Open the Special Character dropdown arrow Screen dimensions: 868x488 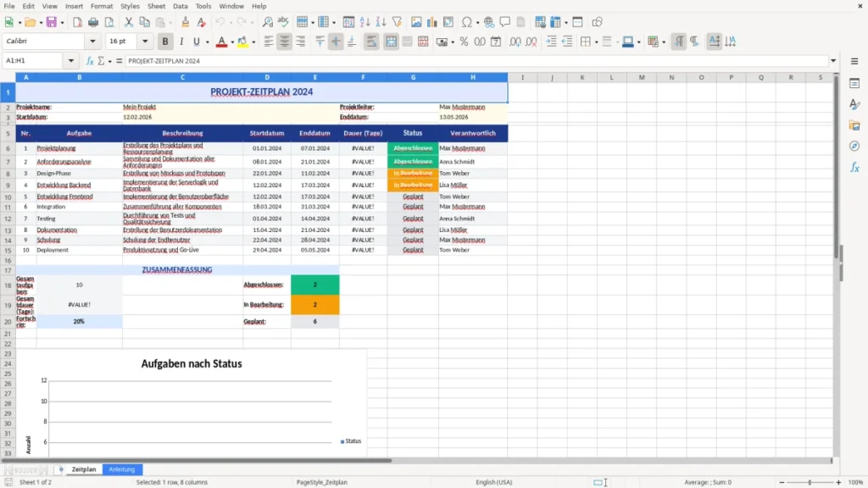click(477, 23)
